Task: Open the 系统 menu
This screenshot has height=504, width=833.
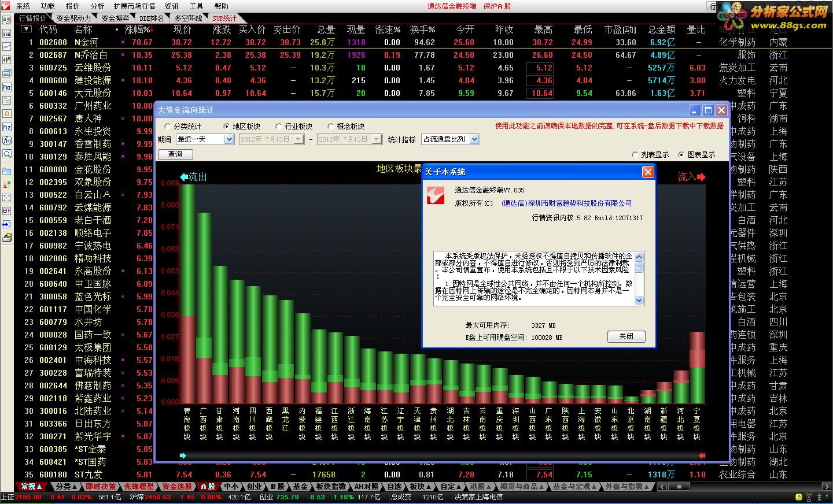Action: click(23, 6)
